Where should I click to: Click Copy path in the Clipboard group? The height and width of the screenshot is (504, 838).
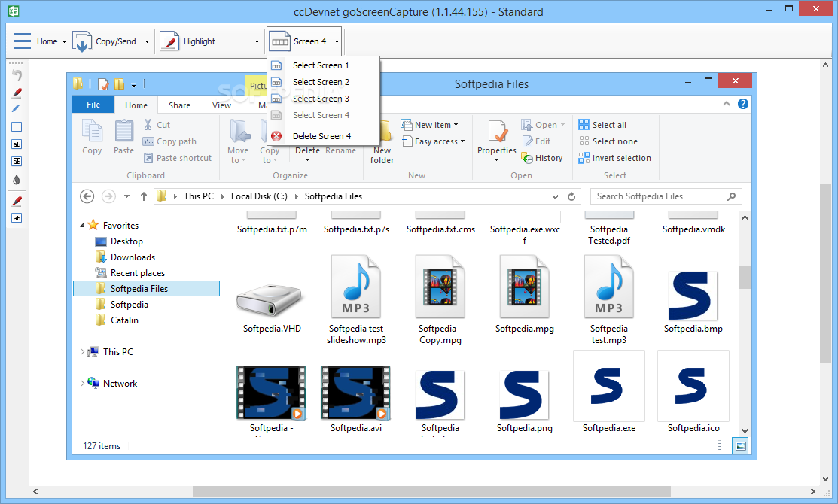point(170,141)
